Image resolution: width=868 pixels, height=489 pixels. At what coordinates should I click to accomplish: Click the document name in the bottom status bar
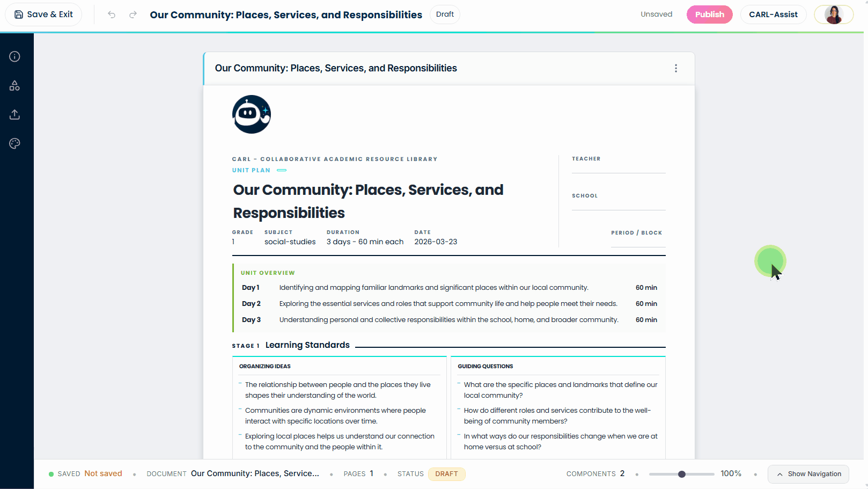click(255, 473)
